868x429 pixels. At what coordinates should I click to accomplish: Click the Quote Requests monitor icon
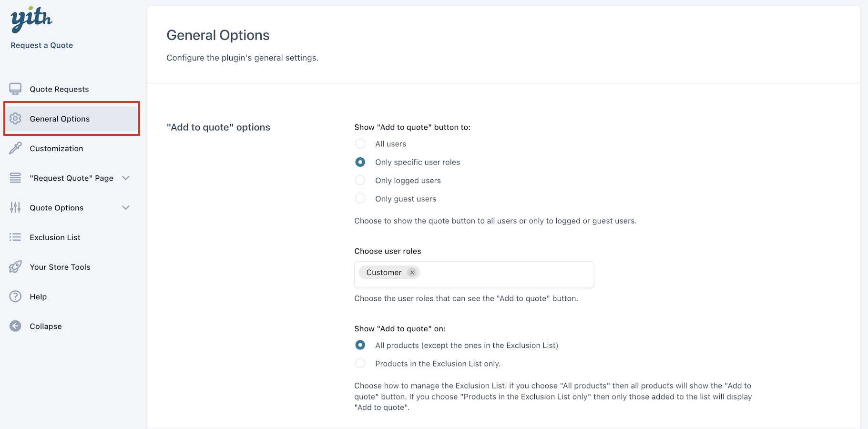(15, 89)
